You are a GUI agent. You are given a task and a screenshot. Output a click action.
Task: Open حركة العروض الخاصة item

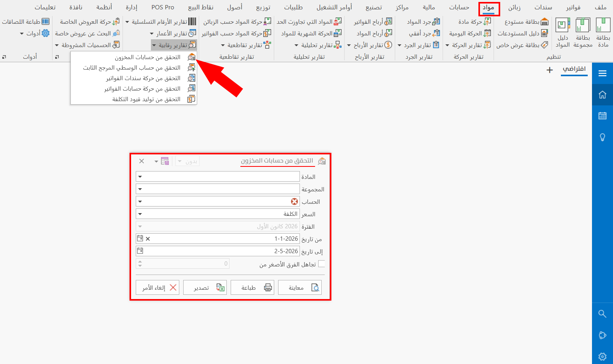pos(90,22)
